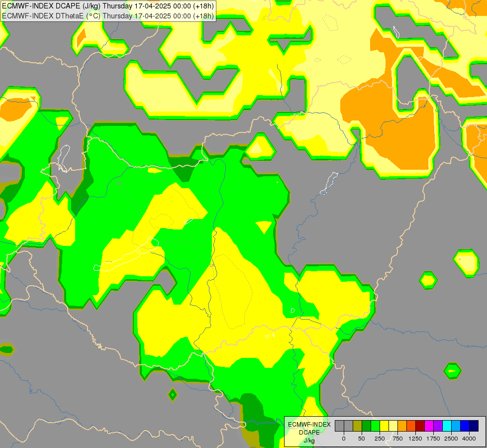487x448 pixels.
Task: Select the 250 legend scale value
Action: click(x=380, y=439)
